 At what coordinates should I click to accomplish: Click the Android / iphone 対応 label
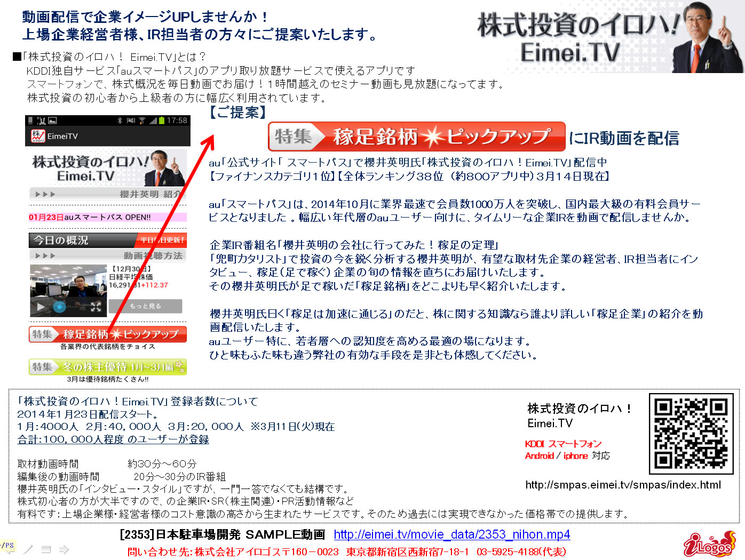pos(567,456)
